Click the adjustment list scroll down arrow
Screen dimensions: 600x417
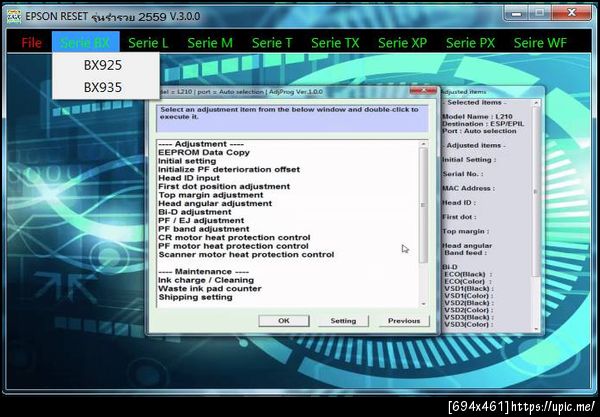[x=423, y=304]
